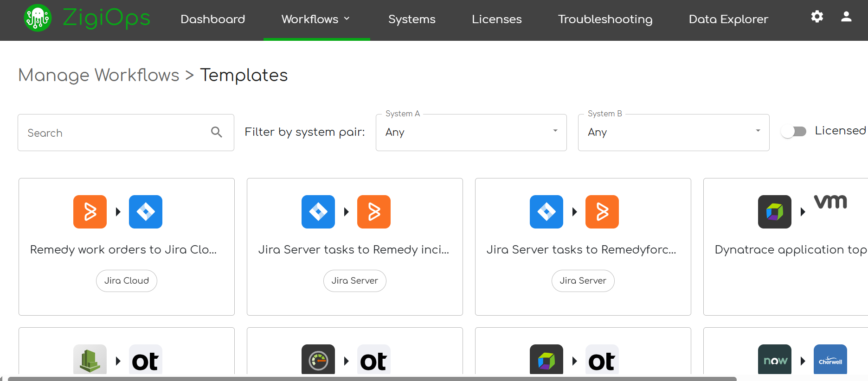Click Remedyforce icon in Jira Server to Remedyforce card
Image resolution: width=868 pixels, height=381 pixels.
[x=602, y=212]
